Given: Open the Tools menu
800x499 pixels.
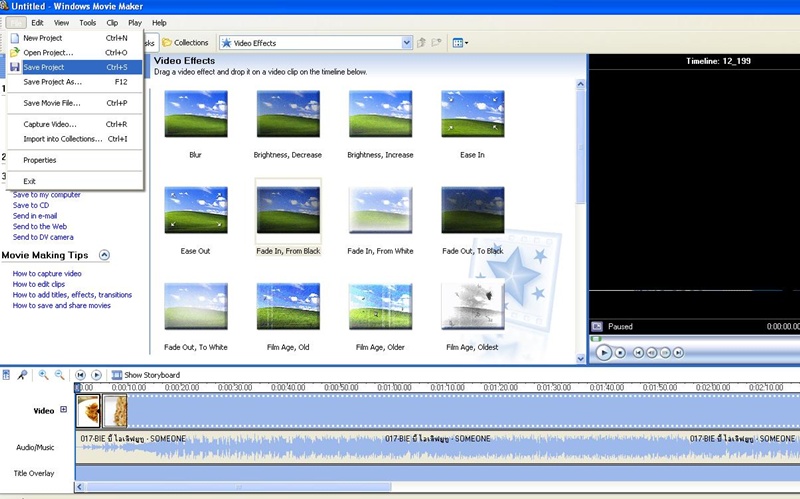Looking at the screenshot, I should [88, 23].
